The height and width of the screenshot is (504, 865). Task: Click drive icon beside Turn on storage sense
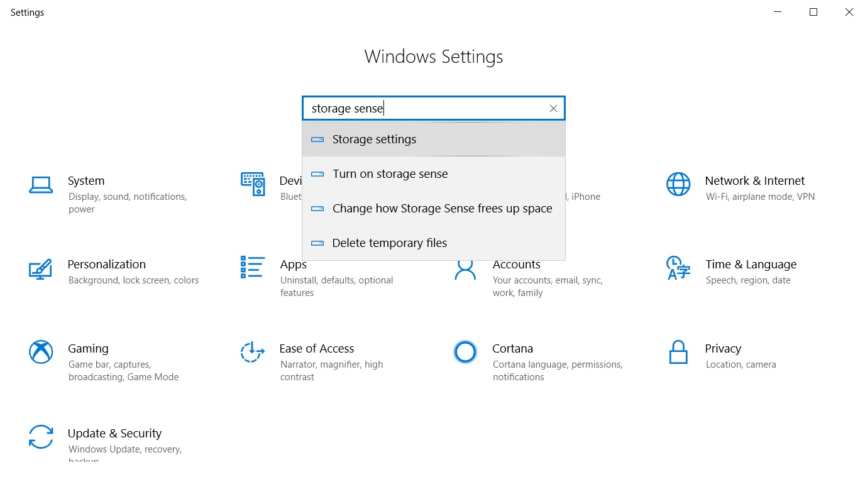tap(318, 174)
